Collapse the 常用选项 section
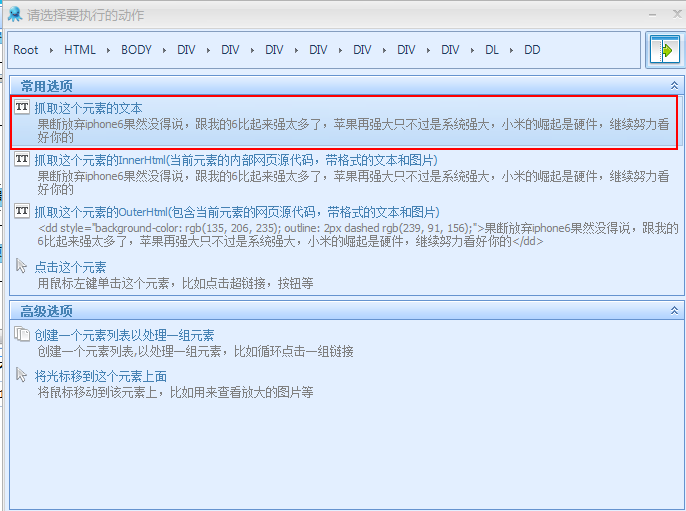 pyautogui.click(x=674, y=86)
